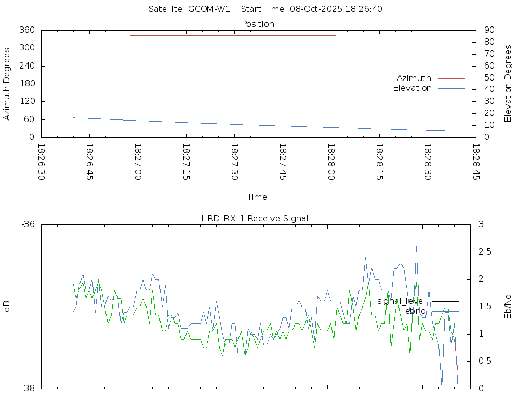Click the Elevation Degrees vertical axis label

pos(508,84)
